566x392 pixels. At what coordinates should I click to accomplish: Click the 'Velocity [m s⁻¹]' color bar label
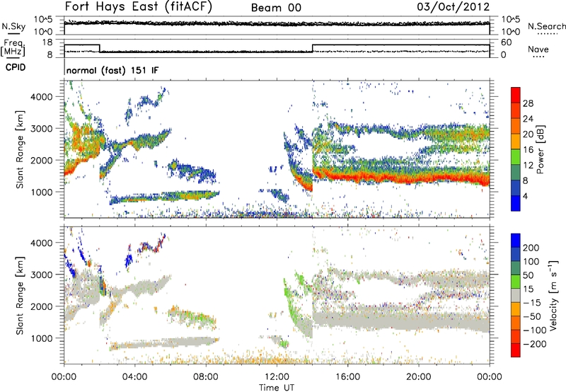[553, 295]
